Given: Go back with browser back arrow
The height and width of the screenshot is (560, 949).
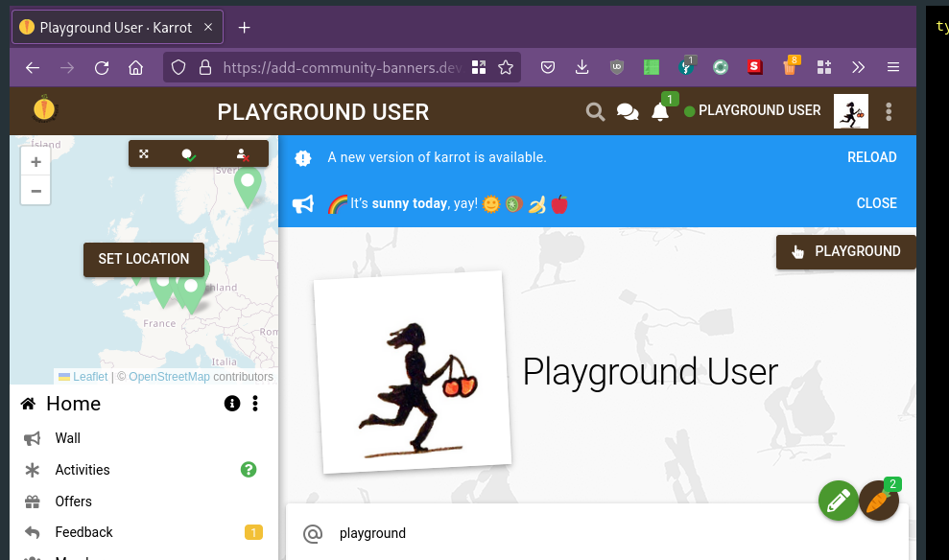Looking at the screenshot, I should click(x=33, y=68).
